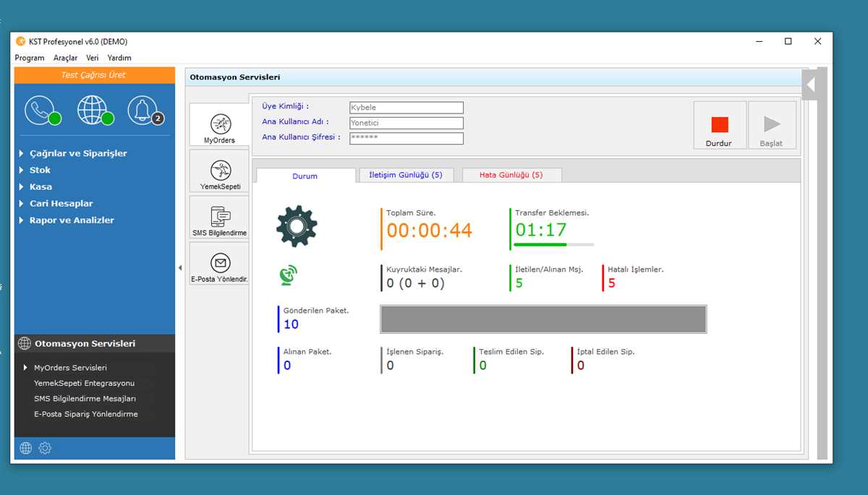Click the phone call status icon
Viewport: 868px width, 495px height.
coord(42,111)
